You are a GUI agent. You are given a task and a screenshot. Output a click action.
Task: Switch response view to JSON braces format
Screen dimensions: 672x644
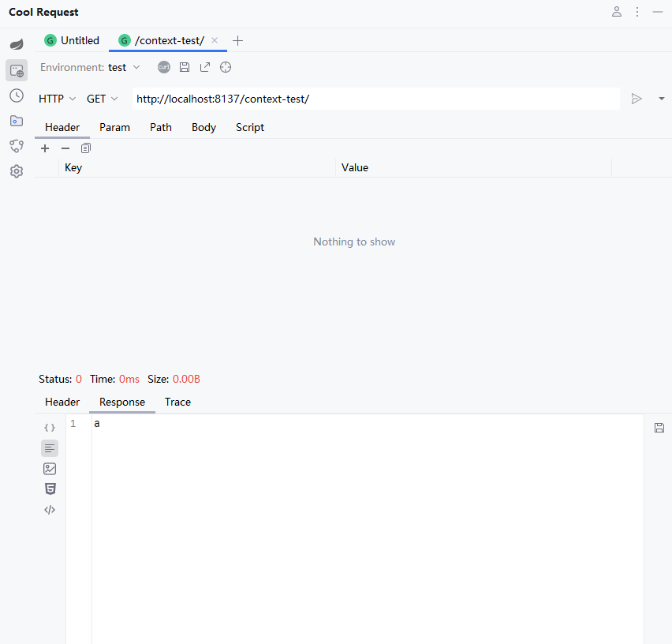(x=50, y=428)
